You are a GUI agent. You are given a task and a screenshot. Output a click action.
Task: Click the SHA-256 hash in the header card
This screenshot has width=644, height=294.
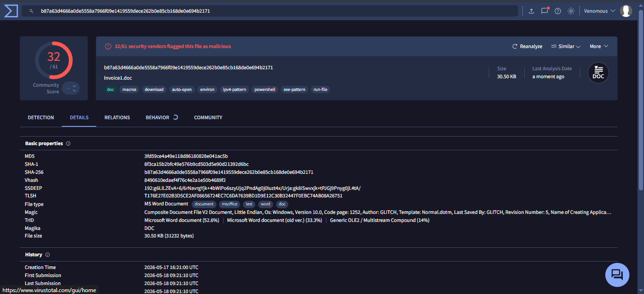pyautogui.click(x=188, y=67)
